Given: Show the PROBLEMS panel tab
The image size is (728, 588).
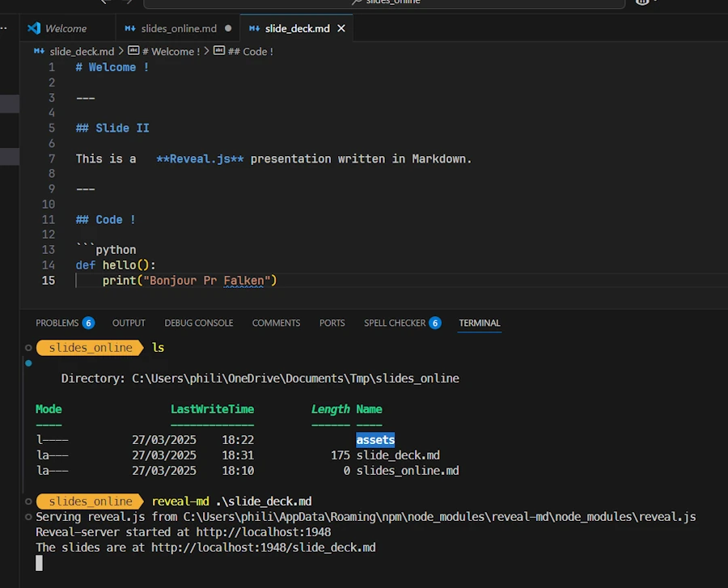Looking at the screenshot, I should coord(57,323).
